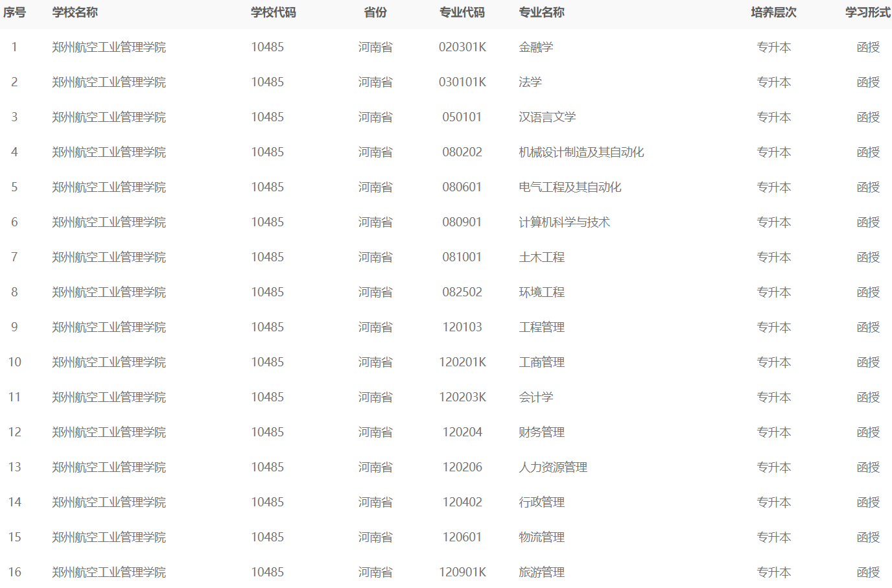
Task: Click the 省份 column header
Action: pyautogui.click(x=375, y=12)
